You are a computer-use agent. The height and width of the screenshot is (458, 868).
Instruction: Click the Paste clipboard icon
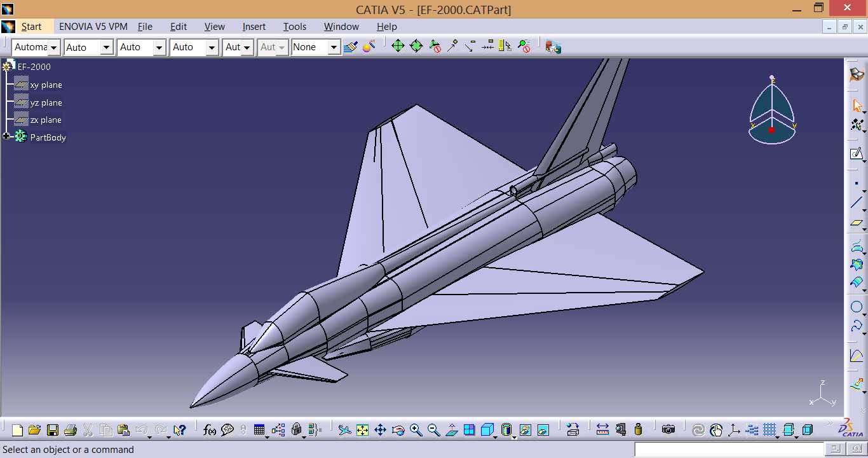coord(124,430)
